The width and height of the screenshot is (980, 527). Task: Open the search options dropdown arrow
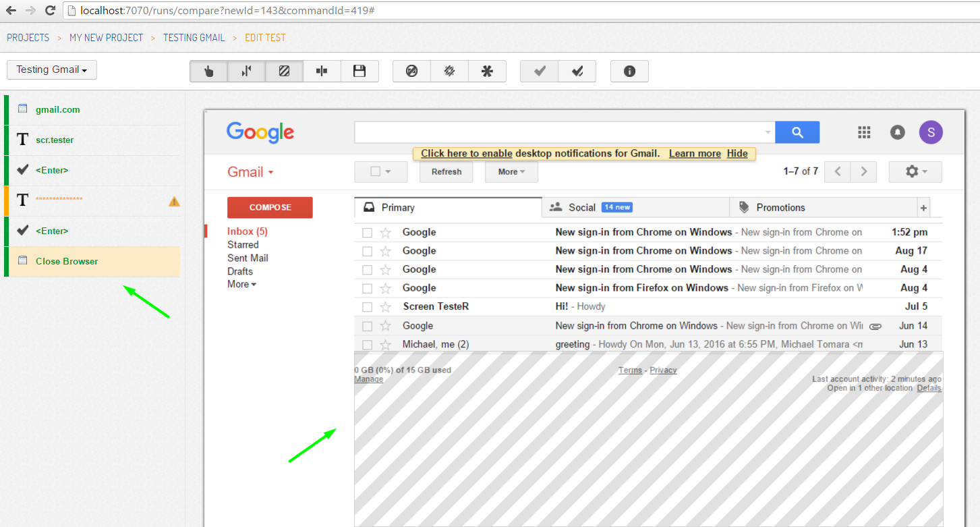point(768,133)
